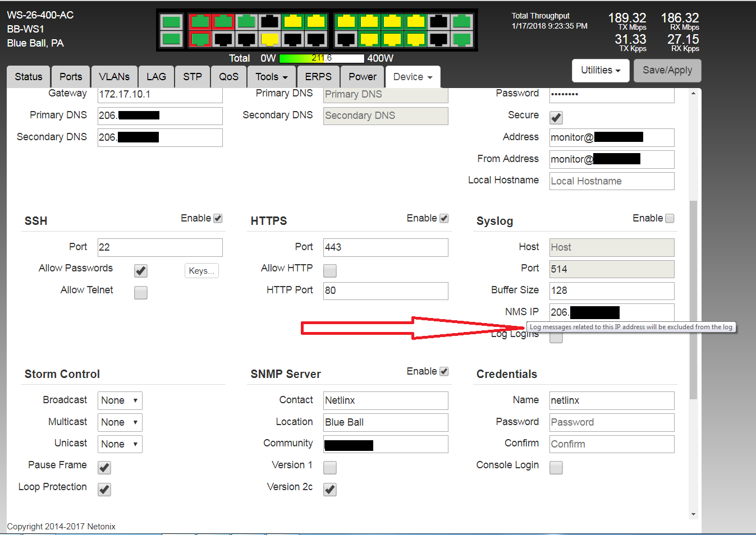The width and height of the screenshot is (756, 535).
Task: Select the black port in the second block's top row
Action: 438,22
